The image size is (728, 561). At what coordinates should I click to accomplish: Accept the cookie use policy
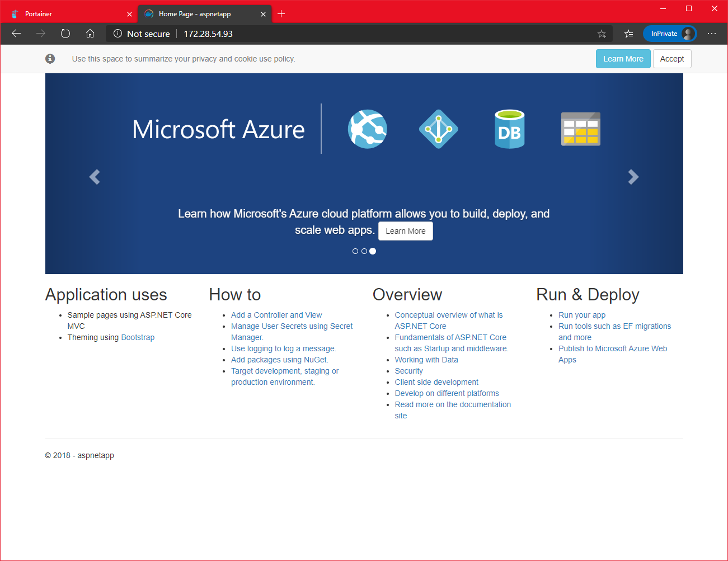point(671,59)
